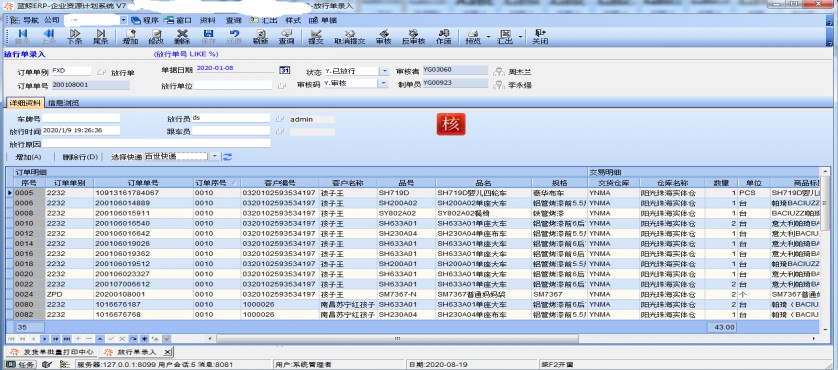
Task: Click the 审核 approve toolbar icon
Action: [x=383, y=36]
